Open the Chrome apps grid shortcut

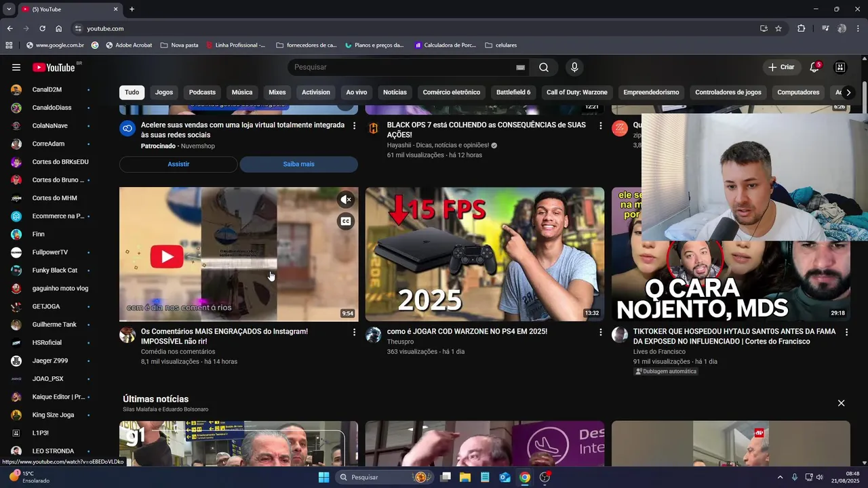(9, 45)
